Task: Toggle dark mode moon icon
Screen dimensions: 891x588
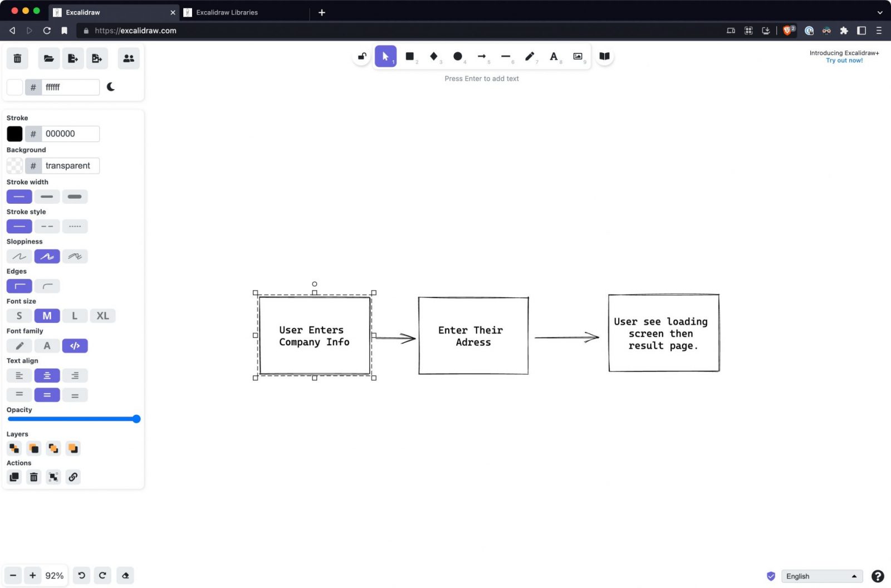Action: pyautogui.click(x=111, y=87)
